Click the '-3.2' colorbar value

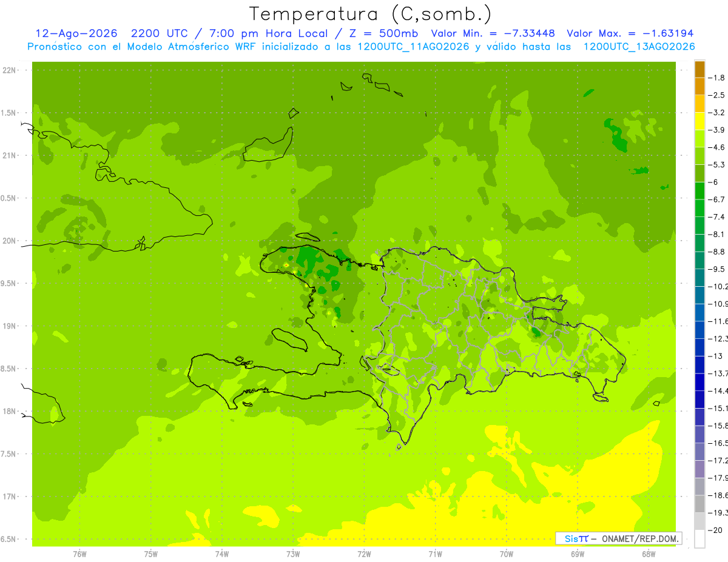[717, 112]
